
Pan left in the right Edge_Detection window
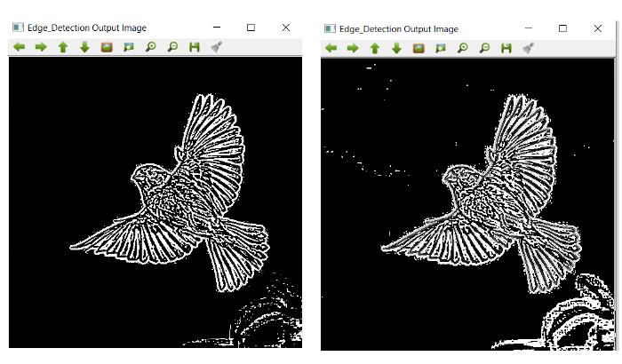pyautogui.click(x=331, y=48)
